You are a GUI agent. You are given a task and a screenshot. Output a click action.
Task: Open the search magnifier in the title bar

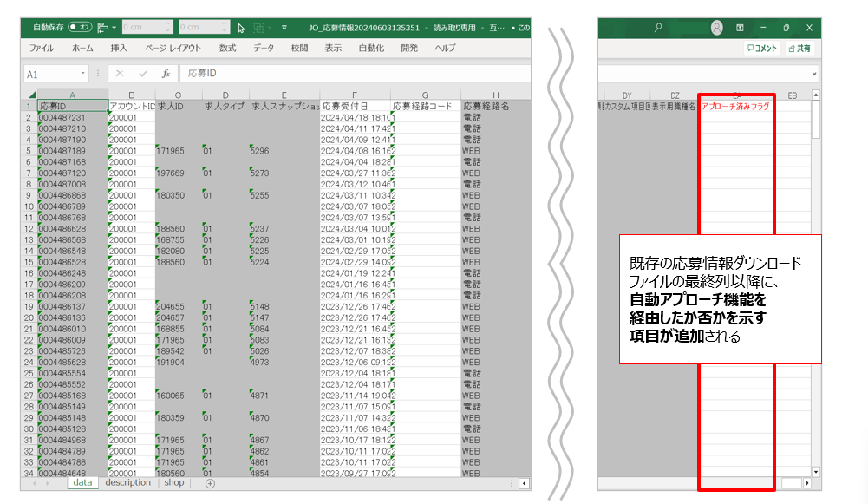(x=656, y=27)
